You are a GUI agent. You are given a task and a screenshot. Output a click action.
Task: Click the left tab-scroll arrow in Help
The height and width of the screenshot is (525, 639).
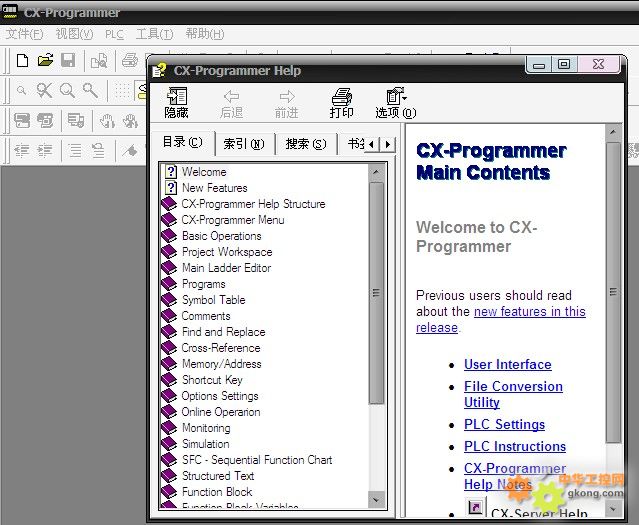(x=371, y=144)
